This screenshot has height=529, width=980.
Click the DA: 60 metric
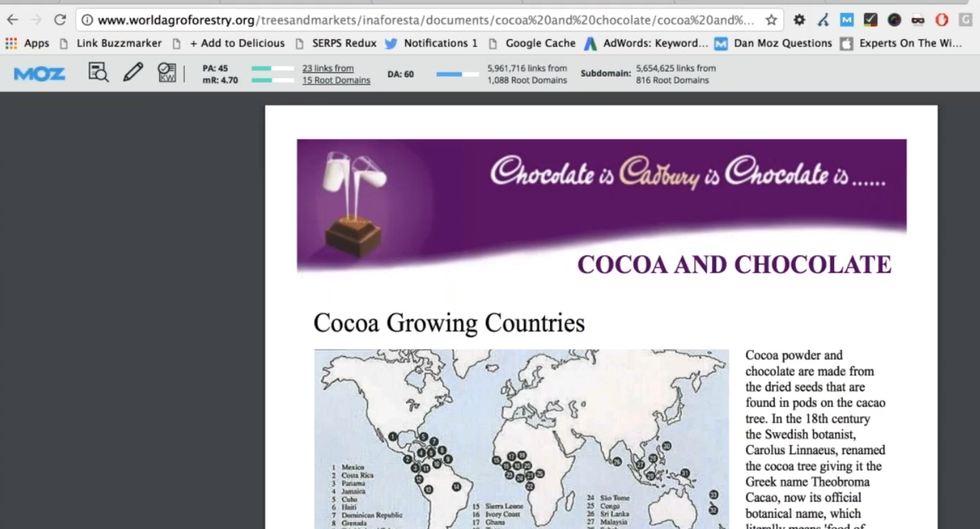[x=401, y=74]
